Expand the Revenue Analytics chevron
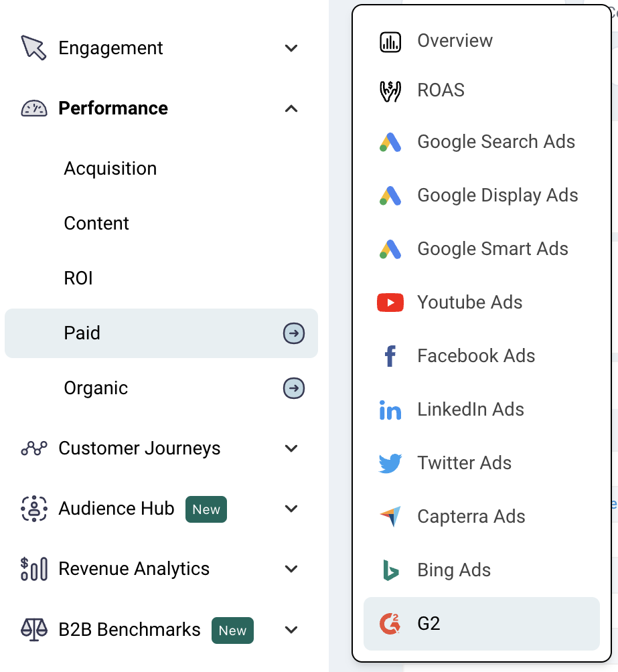This screenshot has height=672, width=618. (x=291, y=569)
